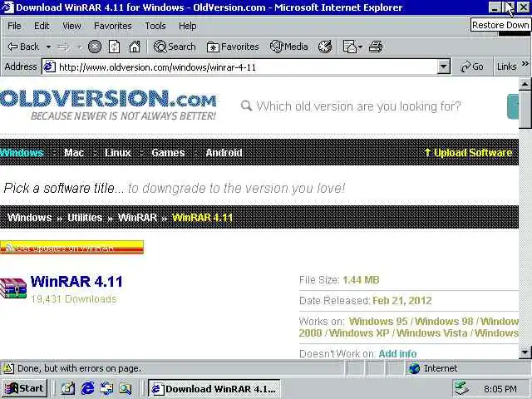Click the WinRAR books icon

(x=13, y=288)
